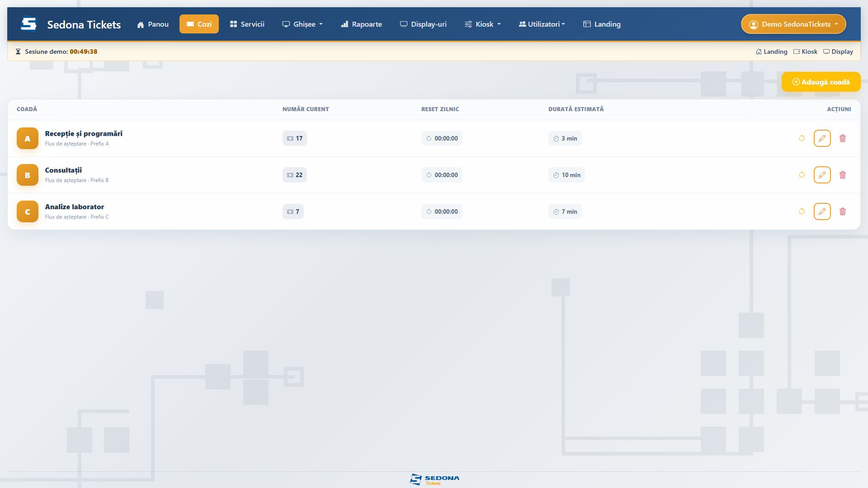Click the orange C queue badge

coord(28,211)
